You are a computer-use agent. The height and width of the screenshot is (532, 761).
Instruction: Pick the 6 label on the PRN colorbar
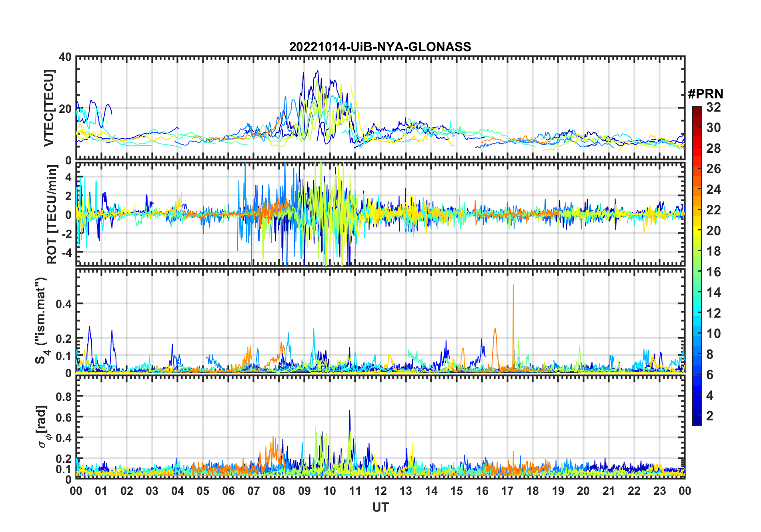(710, 375)
